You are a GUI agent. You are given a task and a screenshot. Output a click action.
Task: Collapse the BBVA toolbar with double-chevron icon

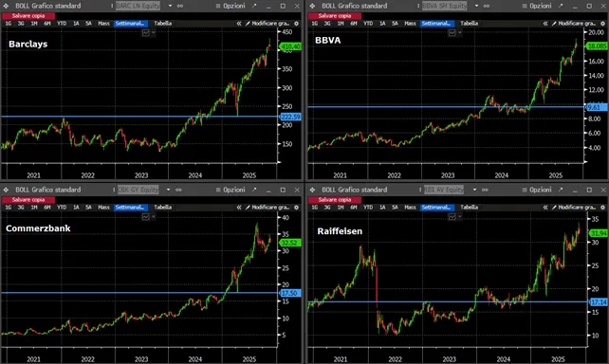(545, 24)
